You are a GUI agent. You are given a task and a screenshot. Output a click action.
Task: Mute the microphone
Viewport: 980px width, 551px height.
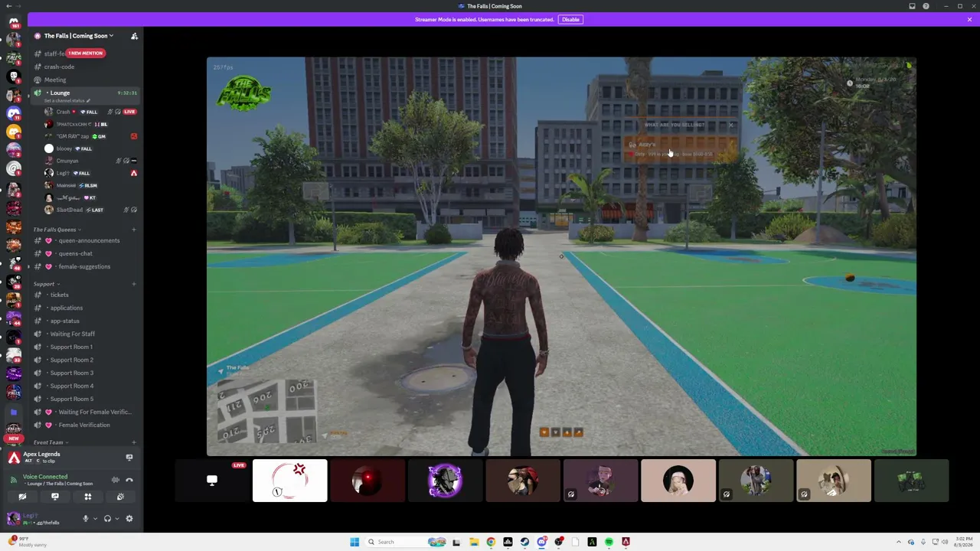(86, 519)
